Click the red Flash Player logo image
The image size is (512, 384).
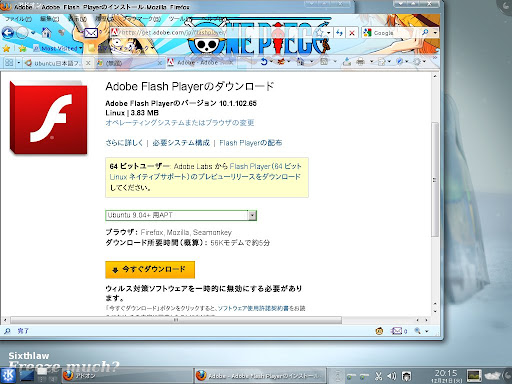(x=49, y=118)
